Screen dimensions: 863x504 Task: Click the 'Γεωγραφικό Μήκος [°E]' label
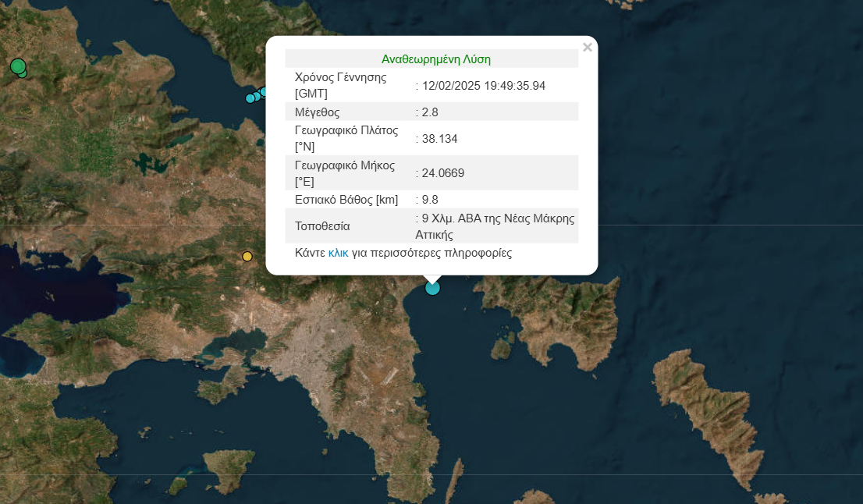click(344, 173)
